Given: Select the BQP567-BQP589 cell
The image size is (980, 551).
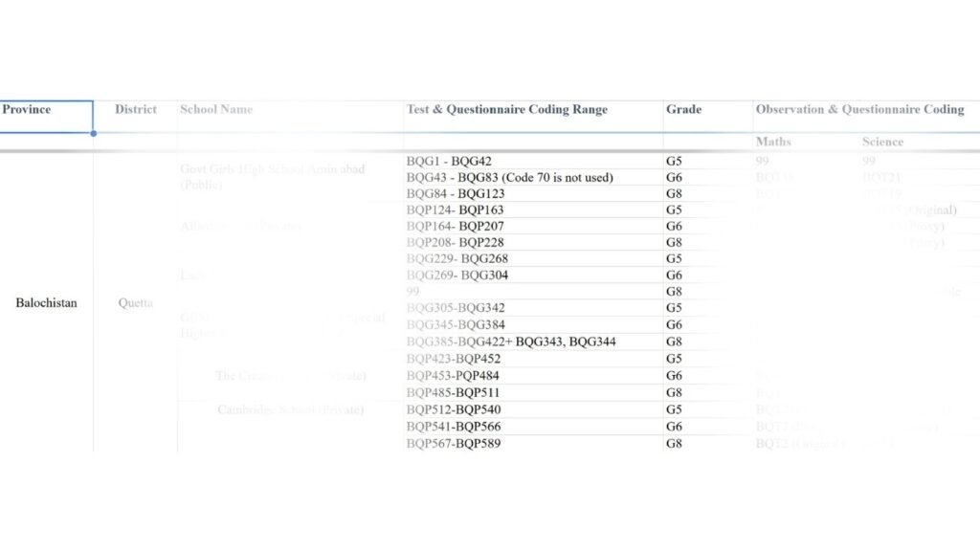Looking at the screenshot, I should coord(454,444).
